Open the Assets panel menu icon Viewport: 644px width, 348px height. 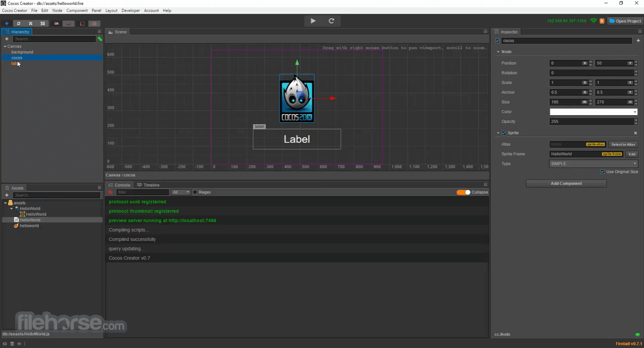pyautogui.click(x=99, y=188)
